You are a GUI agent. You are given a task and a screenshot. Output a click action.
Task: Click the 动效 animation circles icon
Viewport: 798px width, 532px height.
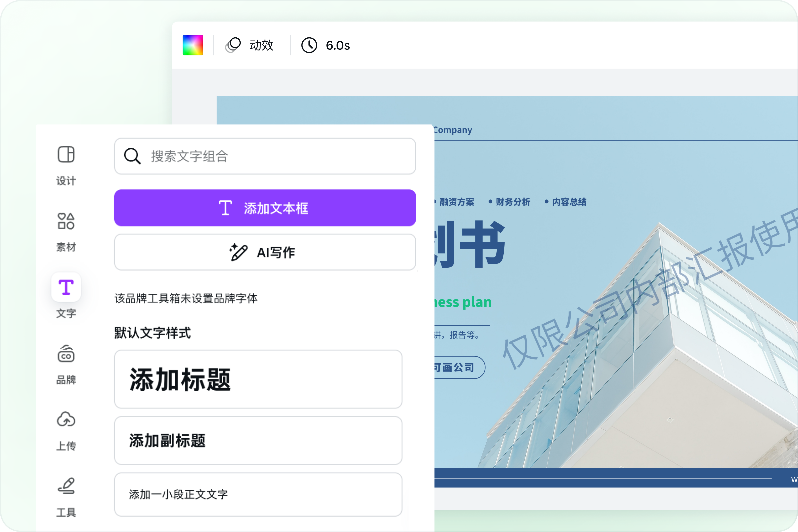[233, 45]
